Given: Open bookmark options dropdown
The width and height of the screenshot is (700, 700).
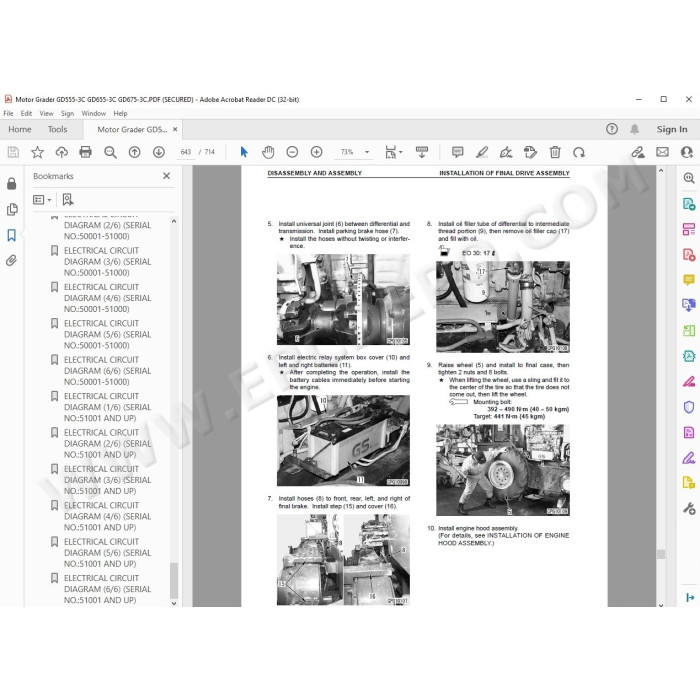Looking at the screenshot, I should pos(42,200).
